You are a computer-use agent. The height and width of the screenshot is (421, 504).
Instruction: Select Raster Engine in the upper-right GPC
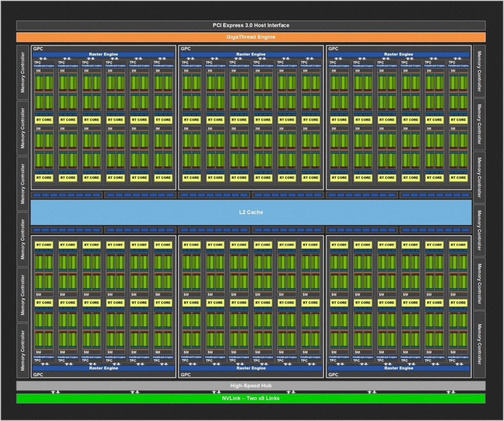[398, 54]
